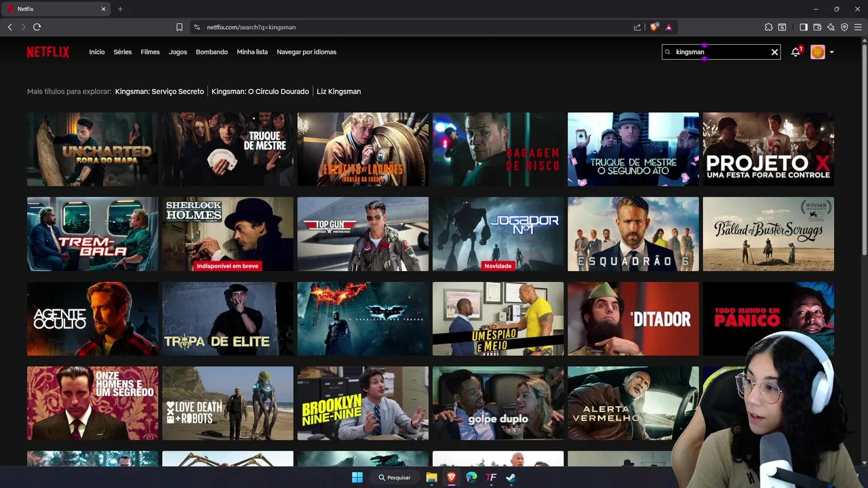Open Navegar por idiomas
Image resolution: width=868 pixels, height=488 pixels.
point(307,52)
